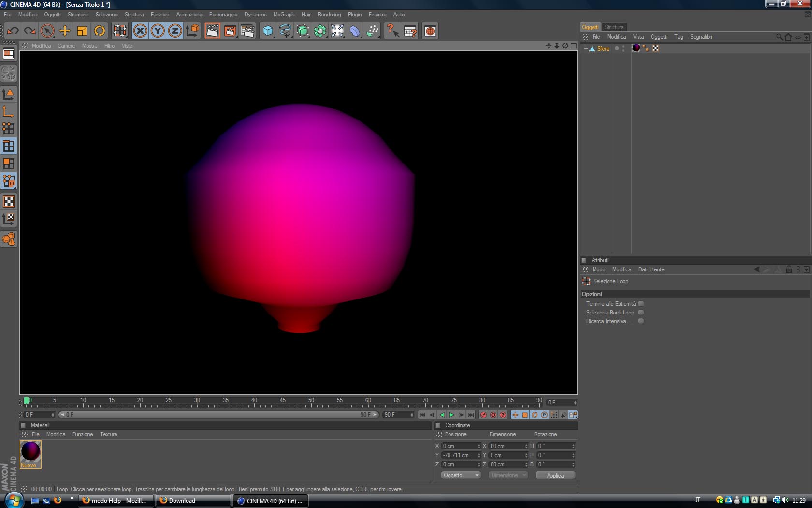Screen dimensions: 812x508
Task: Select the Scale tool
Action: pos(82,31)
